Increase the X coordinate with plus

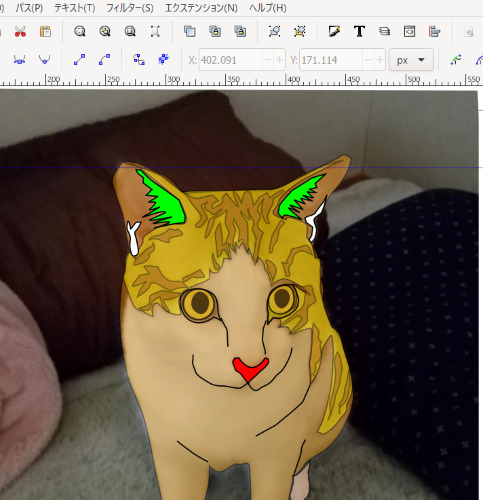[x=279, y=60]
